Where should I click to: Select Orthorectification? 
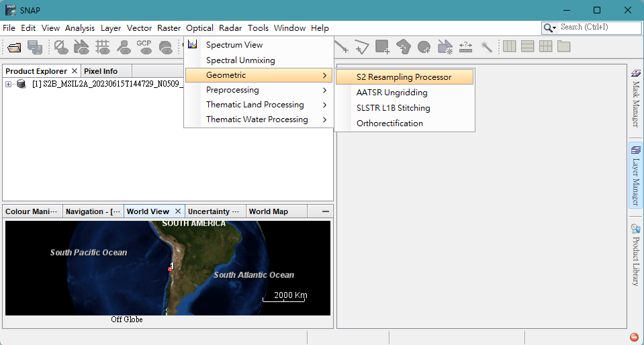[x=404, y=124]
